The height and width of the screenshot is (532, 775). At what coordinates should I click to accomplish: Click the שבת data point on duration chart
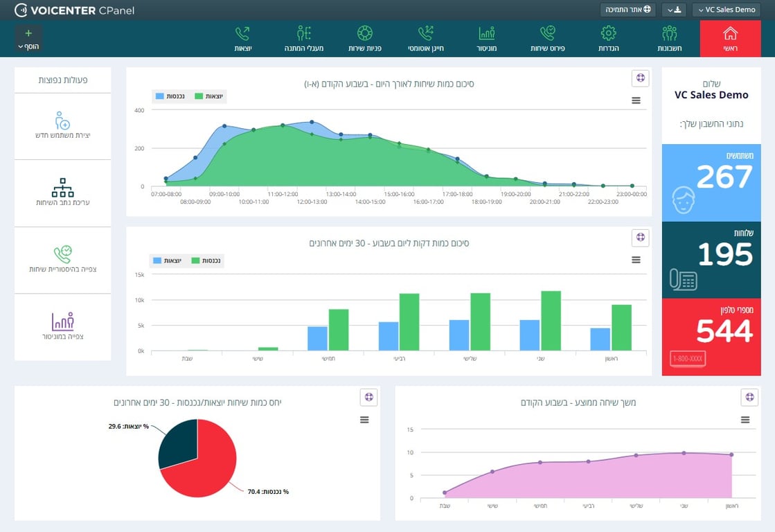445,493
